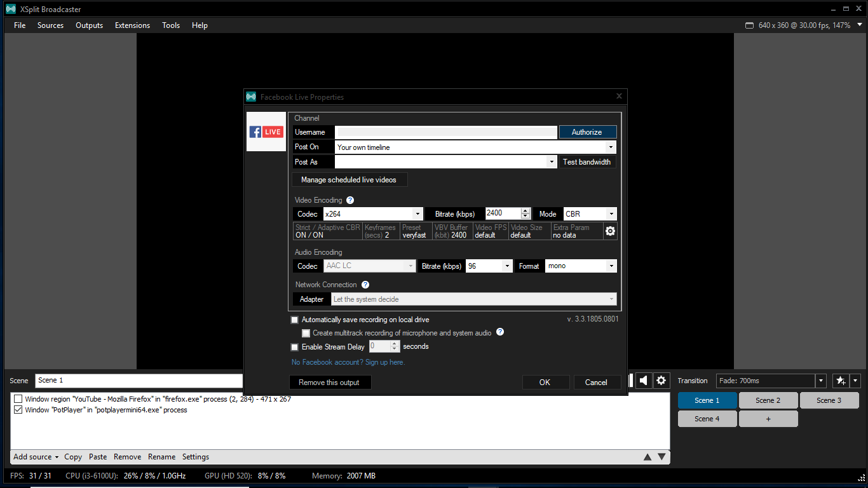Screen dimensions: 868x488
Task: Click help icon beside multitrack recording option
Action: 500,332
